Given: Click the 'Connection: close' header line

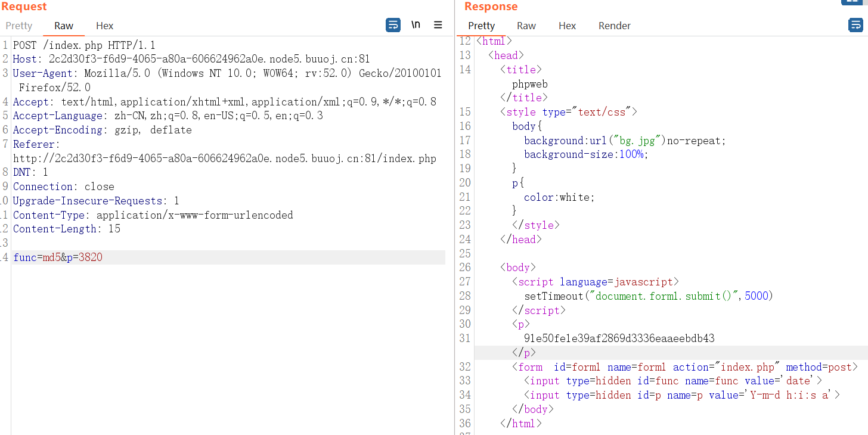Looking at the screenshot, I should pyautogui.click(x=64, y=187).
